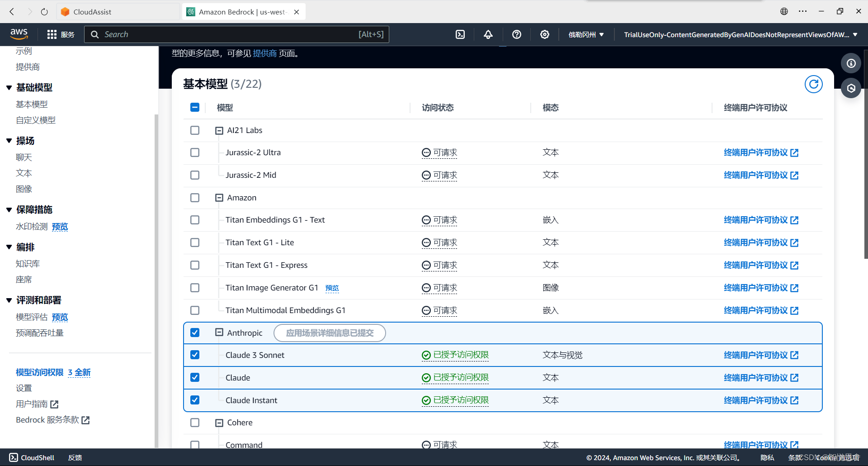Open the 服务 services grid menu
The width and height of the screenshot is (868, 466).
coord(61,34)
